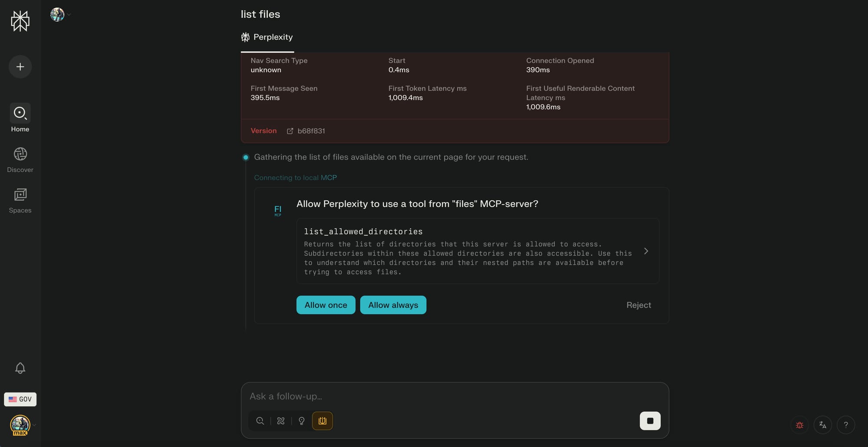Click the Allow always button
868x447 pixels.
point(393,305)
